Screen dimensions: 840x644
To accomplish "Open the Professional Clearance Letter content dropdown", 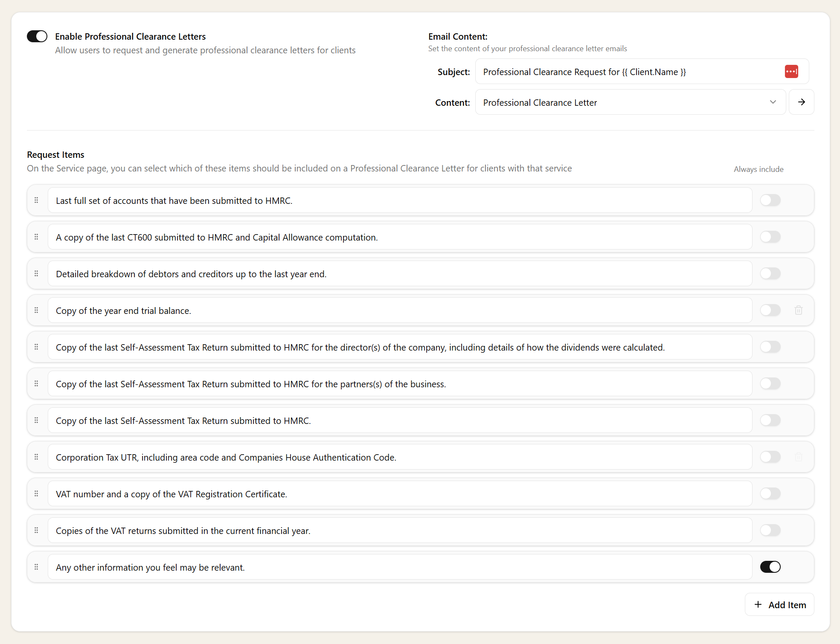I will [x=773, y=102].
